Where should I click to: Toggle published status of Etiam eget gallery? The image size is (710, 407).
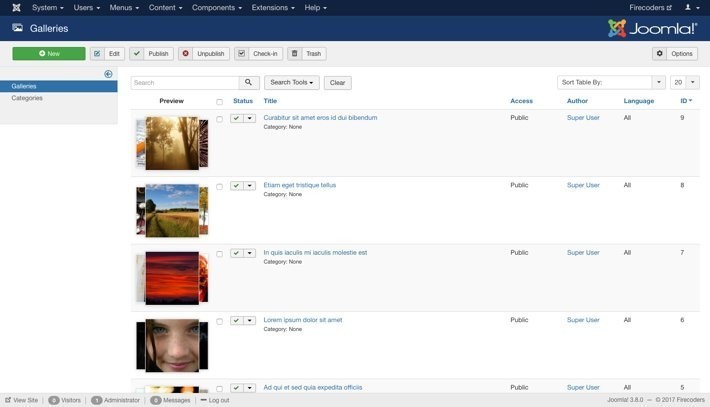pos(236,186)
